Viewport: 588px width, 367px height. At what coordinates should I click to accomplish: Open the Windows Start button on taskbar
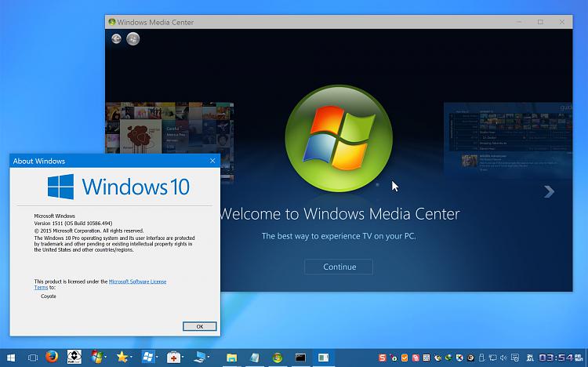pos(11,358)
